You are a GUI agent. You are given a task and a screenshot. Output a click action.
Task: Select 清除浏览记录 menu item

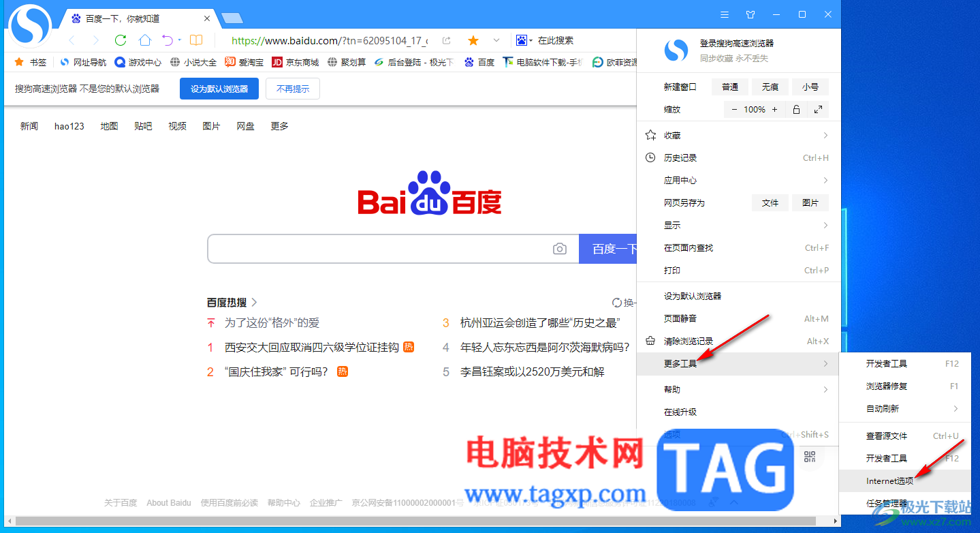[739, 341]
